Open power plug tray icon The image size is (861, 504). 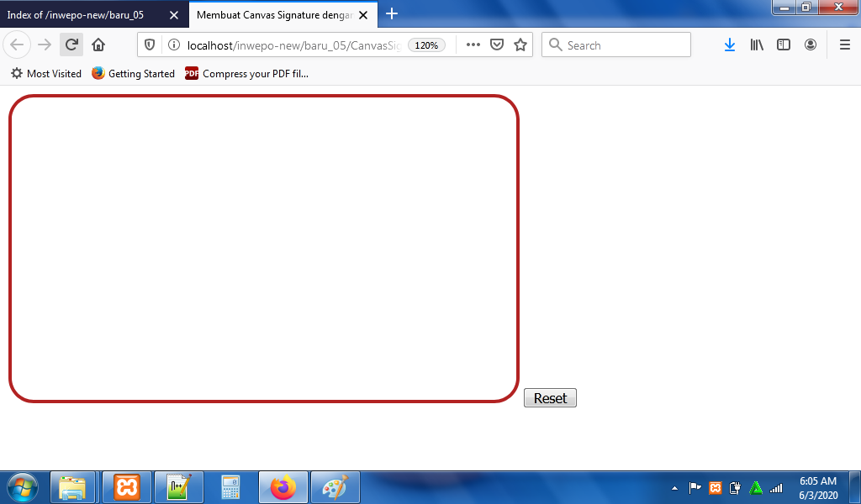(735, 487)
